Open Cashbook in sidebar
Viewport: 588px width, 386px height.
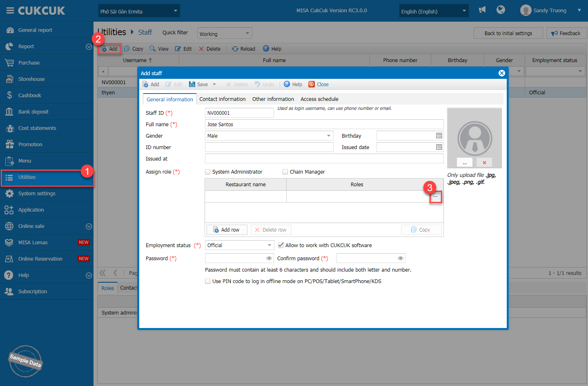(47, 96)
